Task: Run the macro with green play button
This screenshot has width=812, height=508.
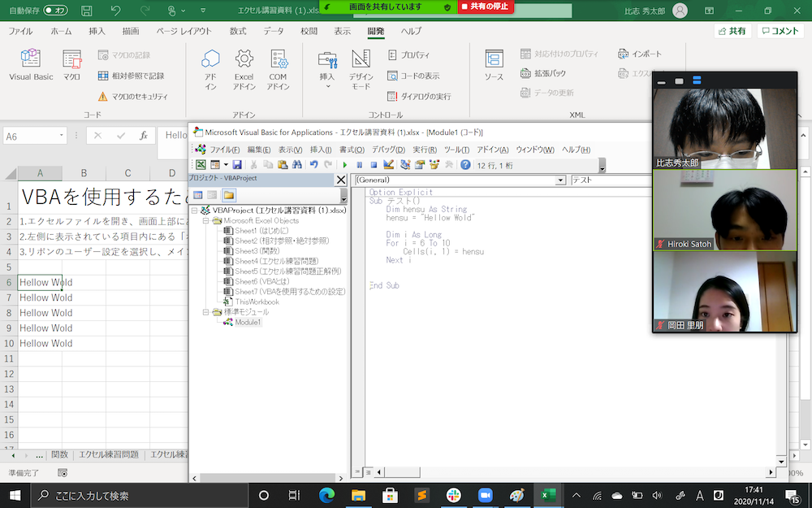Action: click(x=345, y=165)
